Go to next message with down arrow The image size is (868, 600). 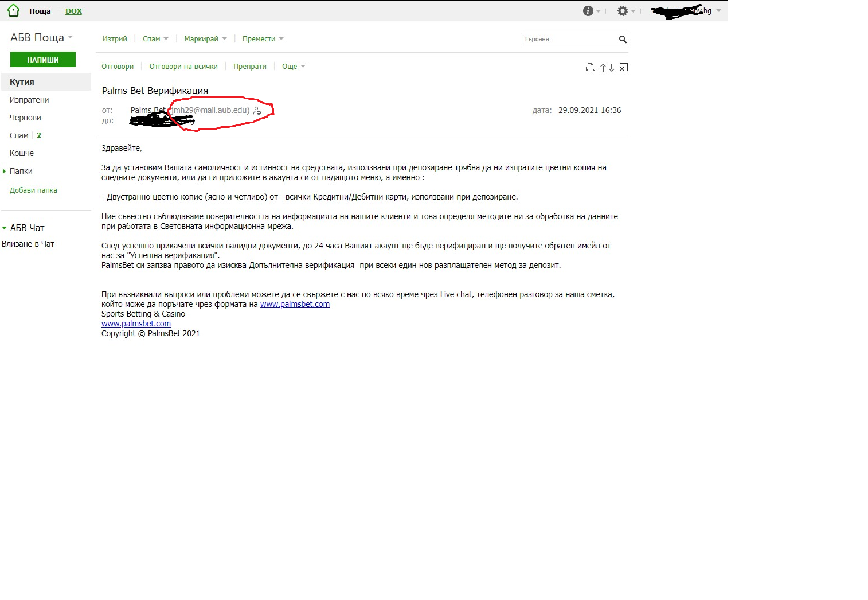(x=612, y=68)
